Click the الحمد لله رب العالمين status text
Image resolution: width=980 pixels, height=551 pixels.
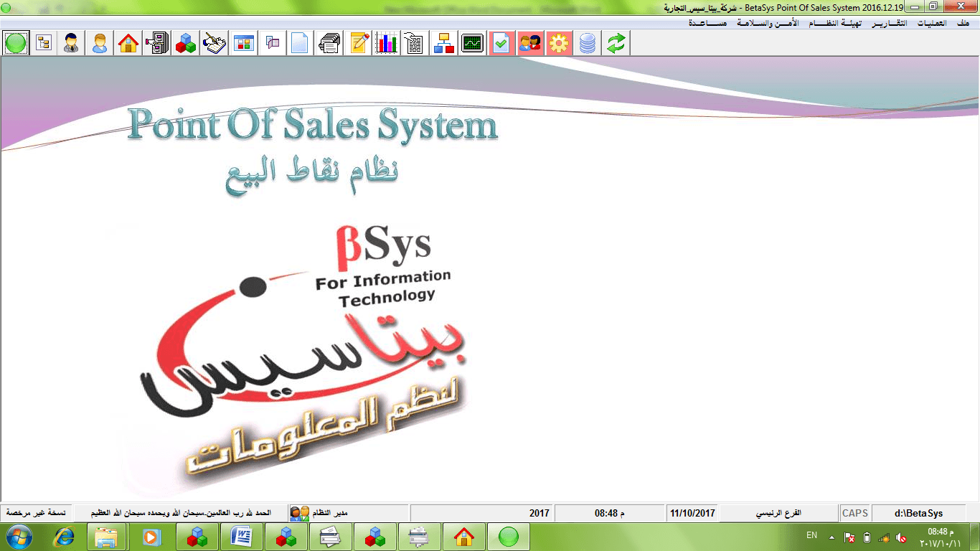coord(182,513)
